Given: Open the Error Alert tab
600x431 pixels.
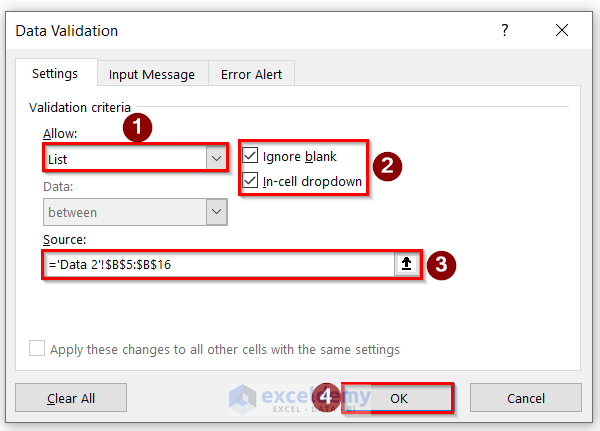Looking at the screenshot, I should (252, 74).
